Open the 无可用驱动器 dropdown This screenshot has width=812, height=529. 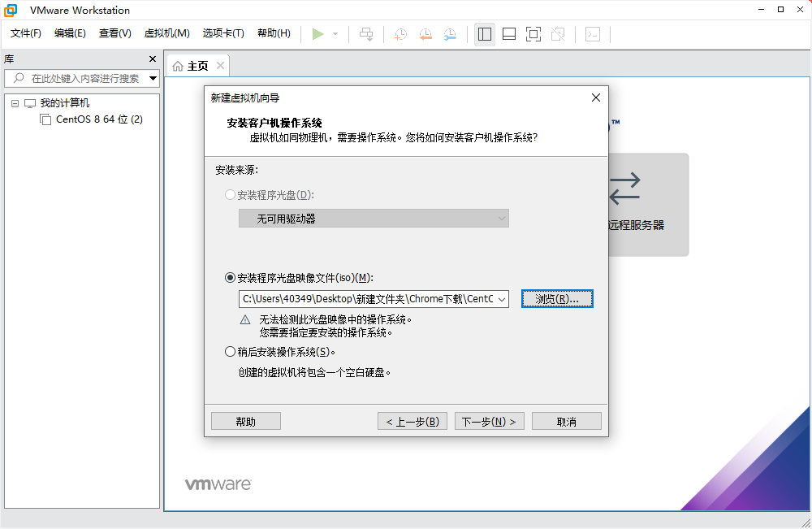[374, 218]
